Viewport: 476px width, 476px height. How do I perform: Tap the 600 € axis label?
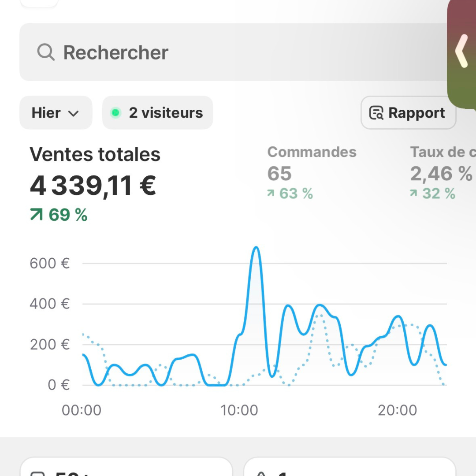point(49,264)
